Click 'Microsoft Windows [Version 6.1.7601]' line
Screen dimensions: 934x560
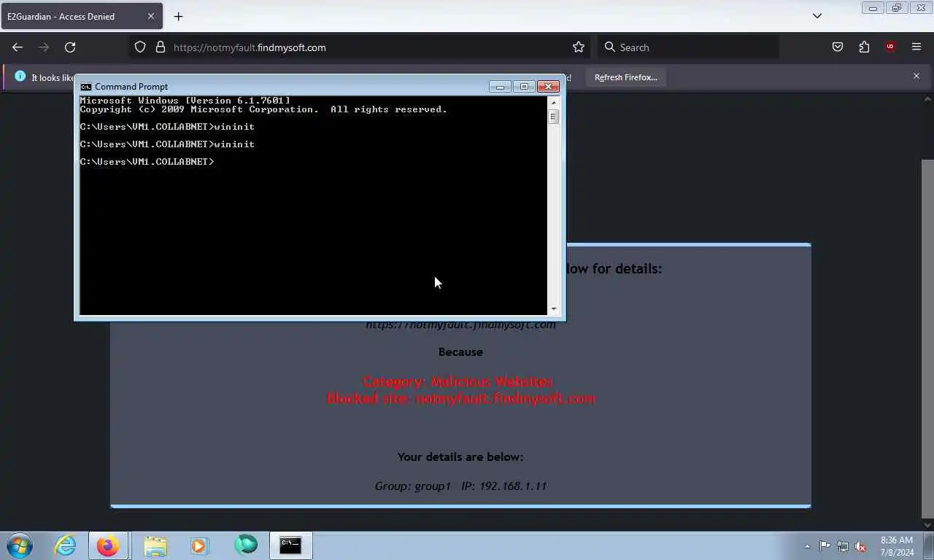[185, 101]
